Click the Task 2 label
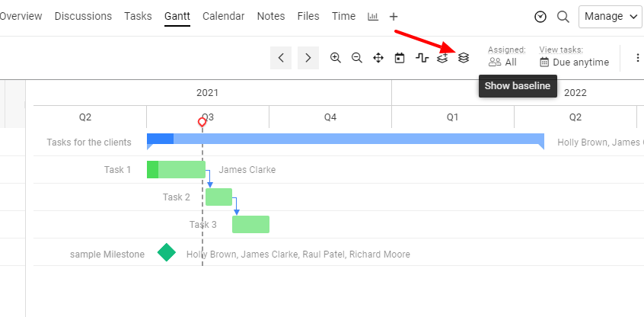Viewport: 644px width, 317px height. (176, 197)
